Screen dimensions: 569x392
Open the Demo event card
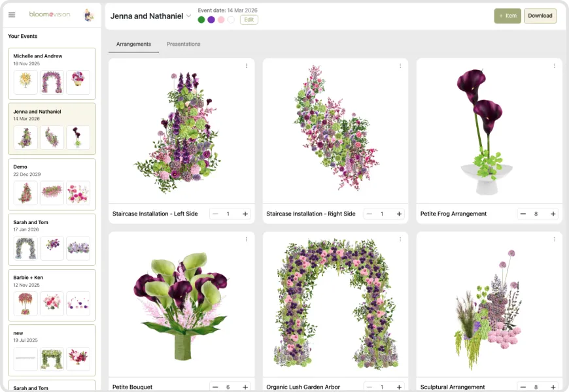[x=52, y=184]
